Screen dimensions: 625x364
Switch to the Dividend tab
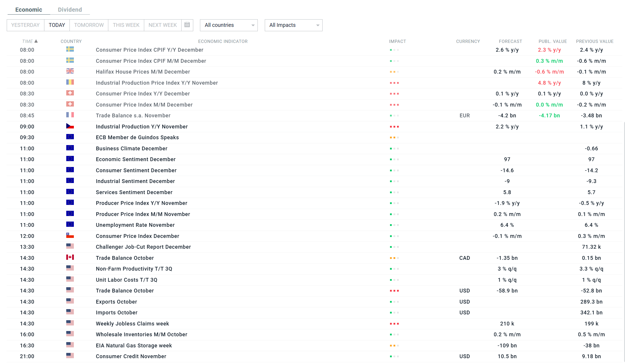(70, 10)
